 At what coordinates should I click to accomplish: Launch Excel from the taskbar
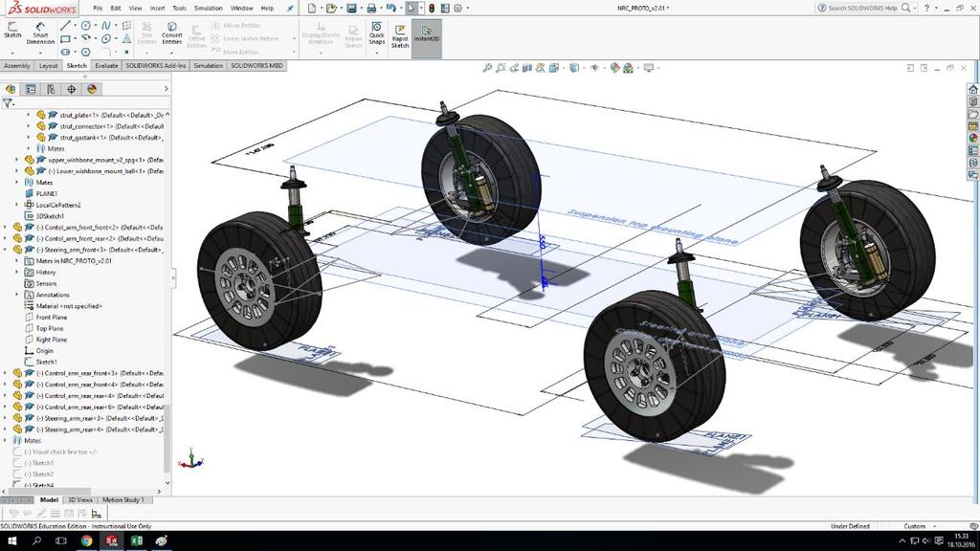tap(137, 541)
